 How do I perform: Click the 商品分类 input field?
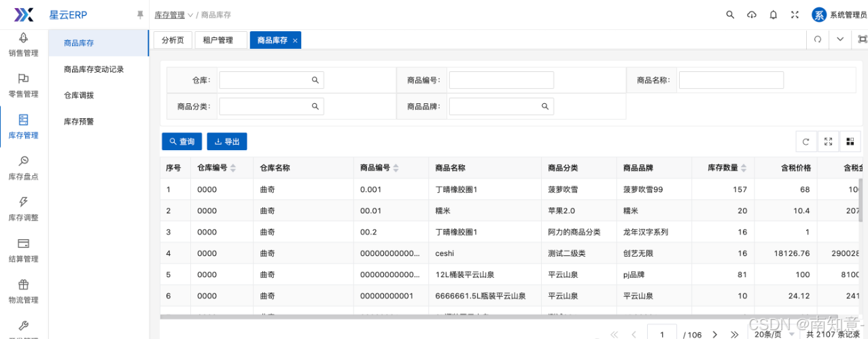(x=271, y=106)
